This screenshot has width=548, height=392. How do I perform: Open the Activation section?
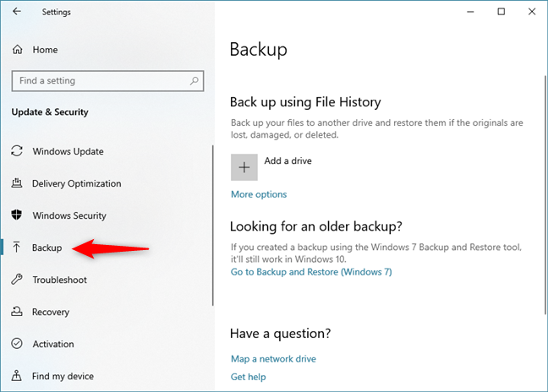coord(53,344)
